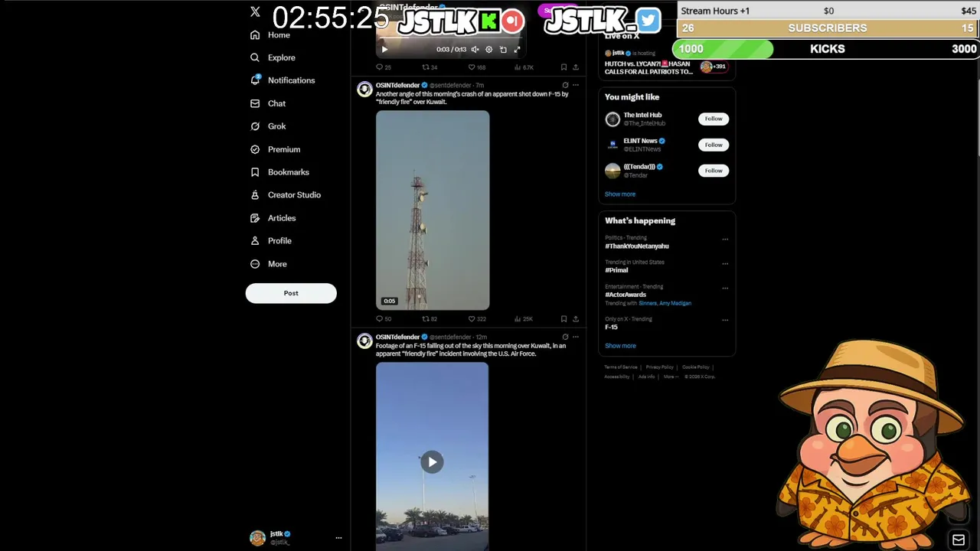Show more trends in What's happening

[x=620, y=346]
